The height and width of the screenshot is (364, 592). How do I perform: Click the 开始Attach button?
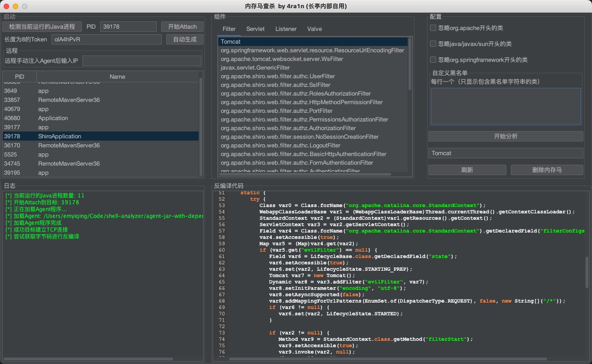click(182, 26)
